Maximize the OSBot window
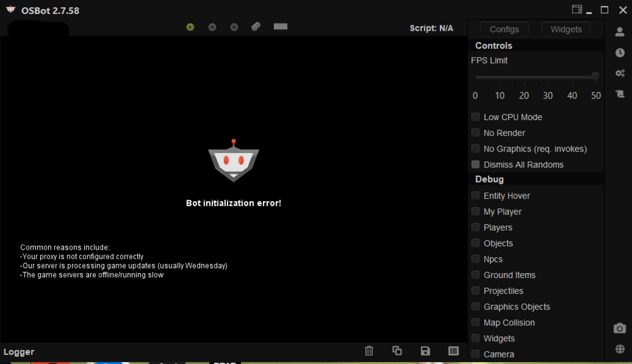Viewport: 632px width, 364px height. click(604, 9)
